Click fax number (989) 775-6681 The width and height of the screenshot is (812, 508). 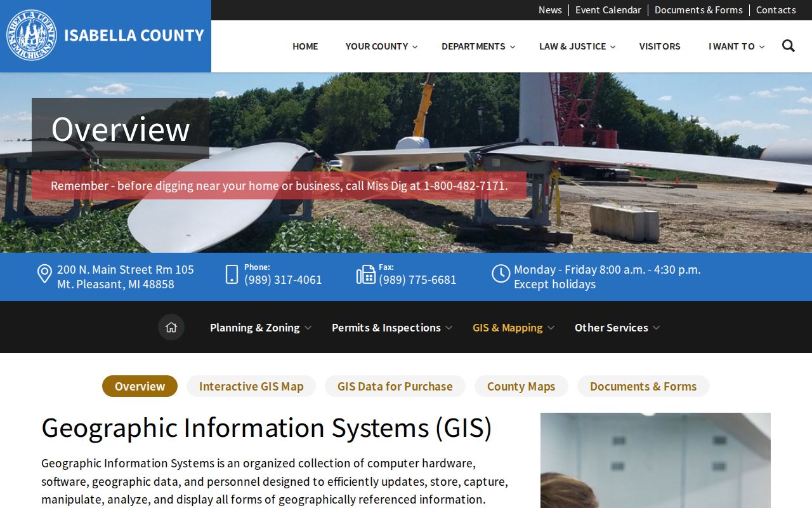click(x=417, y=279)
